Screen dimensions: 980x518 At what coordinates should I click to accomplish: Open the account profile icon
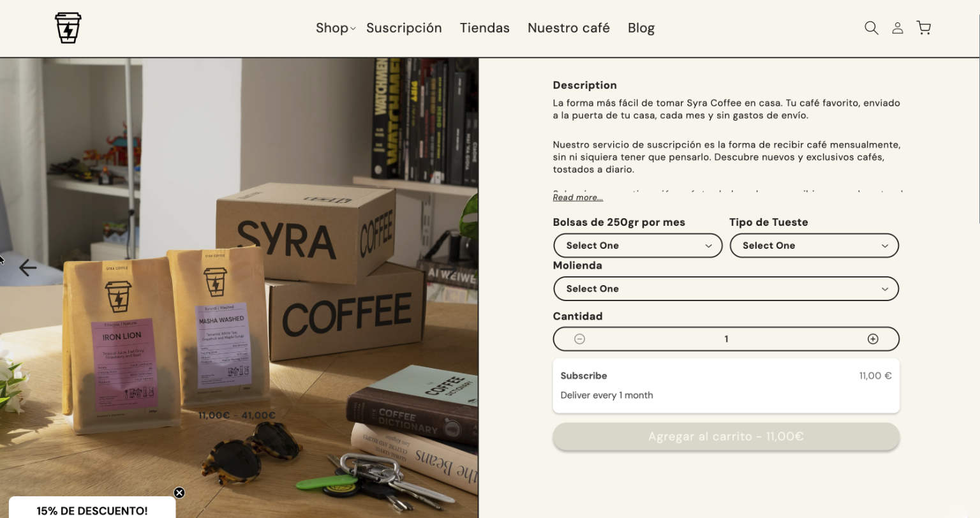[x=897, y=28]
